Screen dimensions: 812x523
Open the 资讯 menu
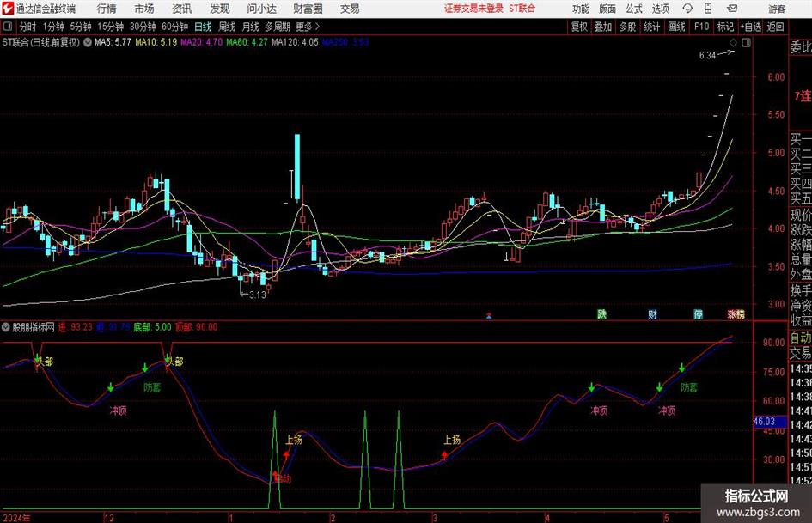click(x=182, y=9)
